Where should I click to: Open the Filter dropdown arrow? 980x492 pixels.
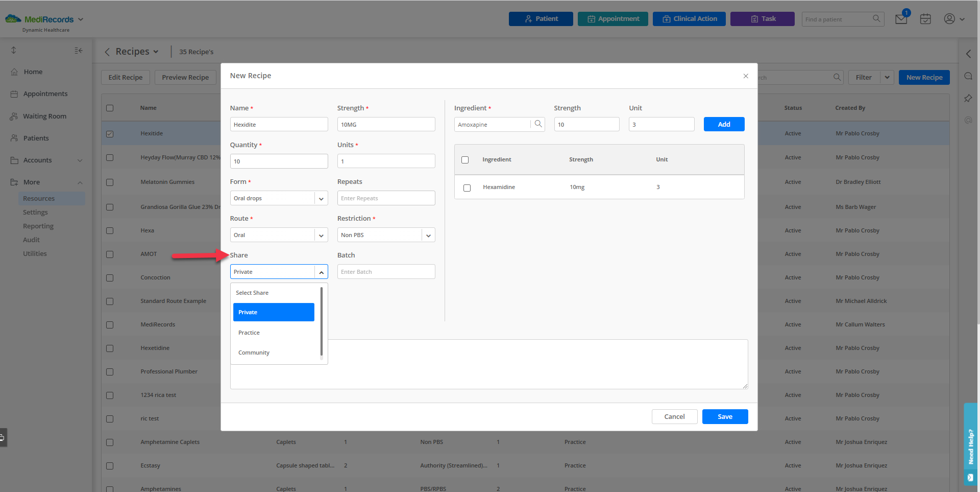pyautogui.click(x=887, y=78)
